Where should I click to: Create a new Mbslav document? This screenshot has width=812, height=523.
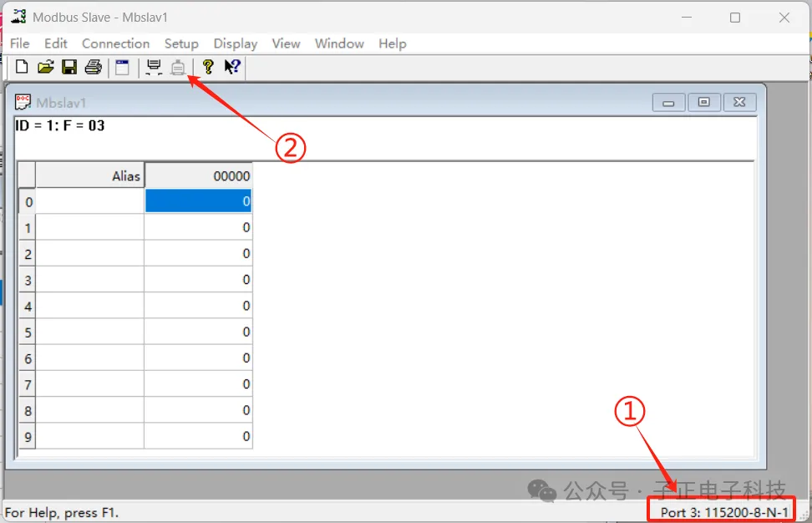[x=21, y=67]
